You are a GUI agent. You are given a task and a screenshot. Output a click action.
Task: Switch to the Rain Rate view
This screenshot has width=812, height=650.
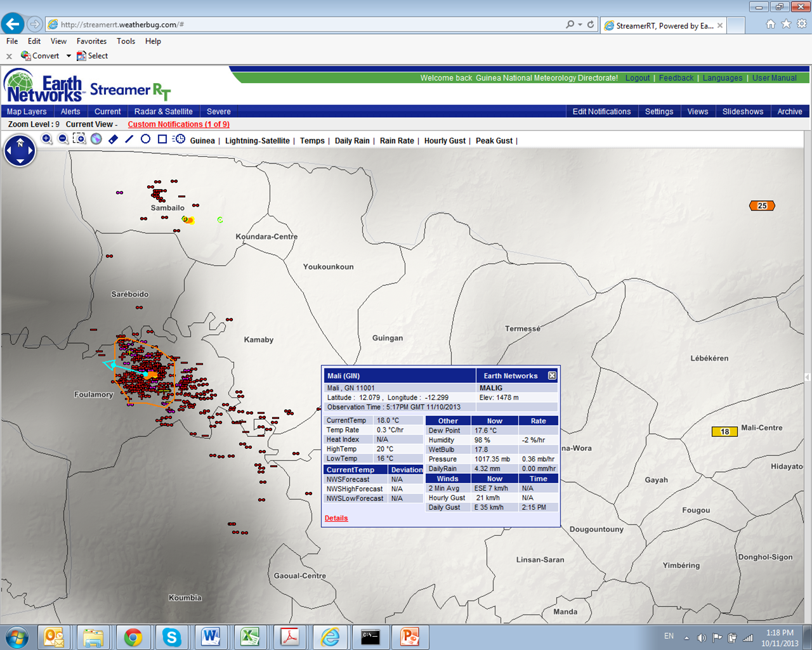pyautogui.click(x=397, y=141)
